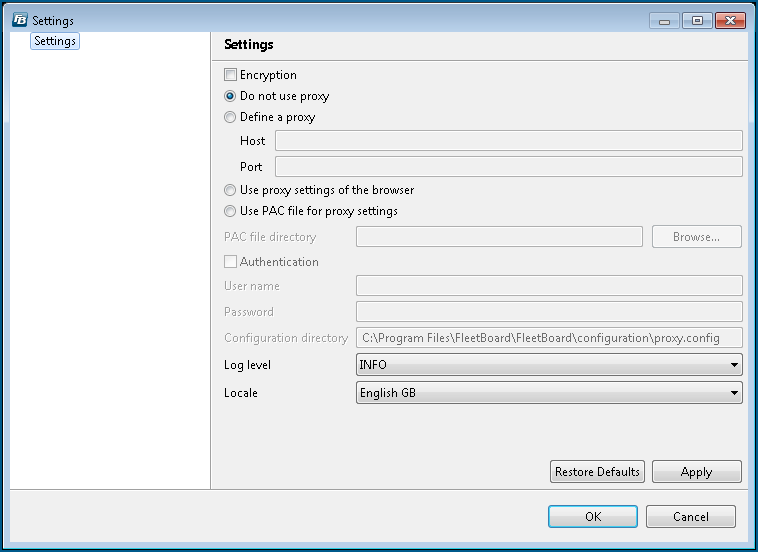
Task: Close the Settings dialog window
Action: pyautogui.click(x=731, y=20)
